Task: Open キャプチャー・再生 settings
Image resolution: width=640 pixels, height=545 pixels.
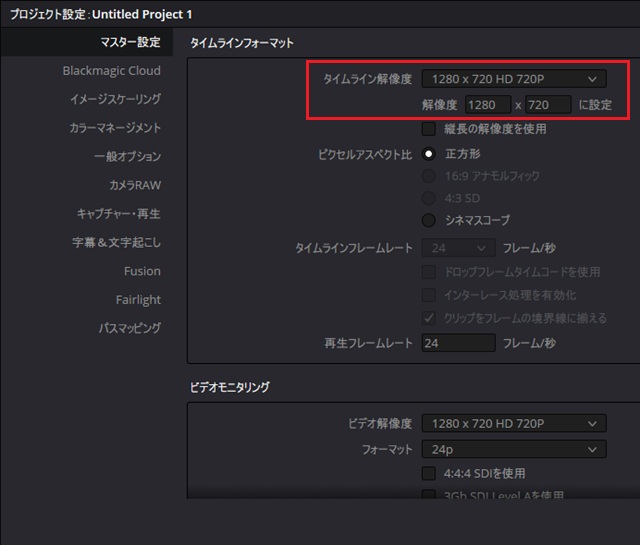Action: coord(118,214)
